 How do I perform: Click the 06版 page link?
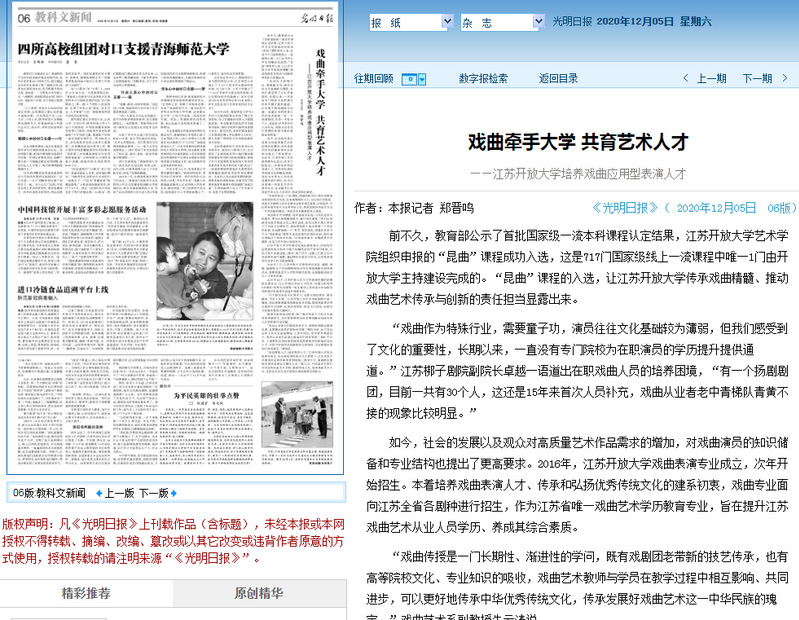(779, 208)
